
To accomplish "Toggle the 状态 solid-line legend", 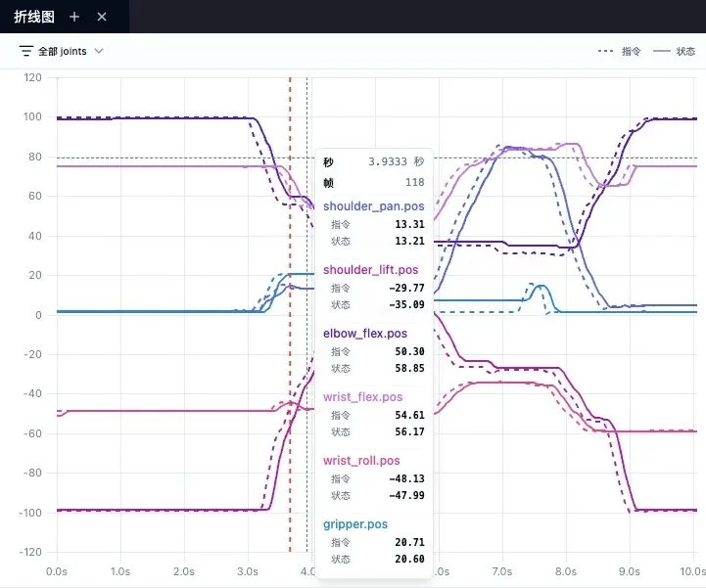I will [684, 51].
